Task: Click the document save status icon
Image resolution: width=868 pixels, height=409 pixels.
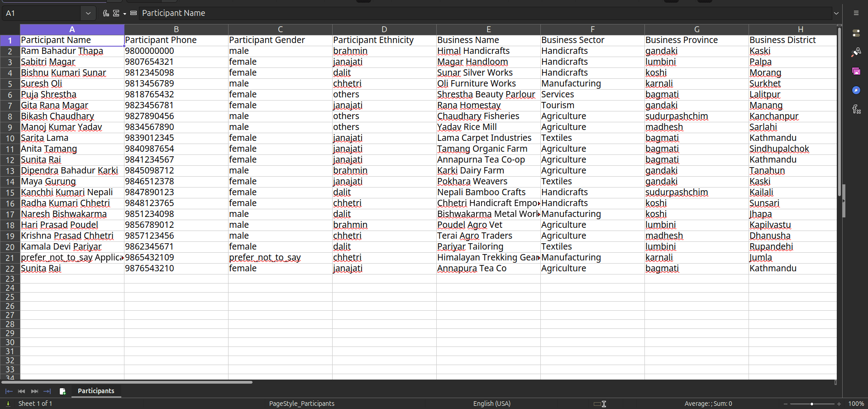Action: (8, 404)
